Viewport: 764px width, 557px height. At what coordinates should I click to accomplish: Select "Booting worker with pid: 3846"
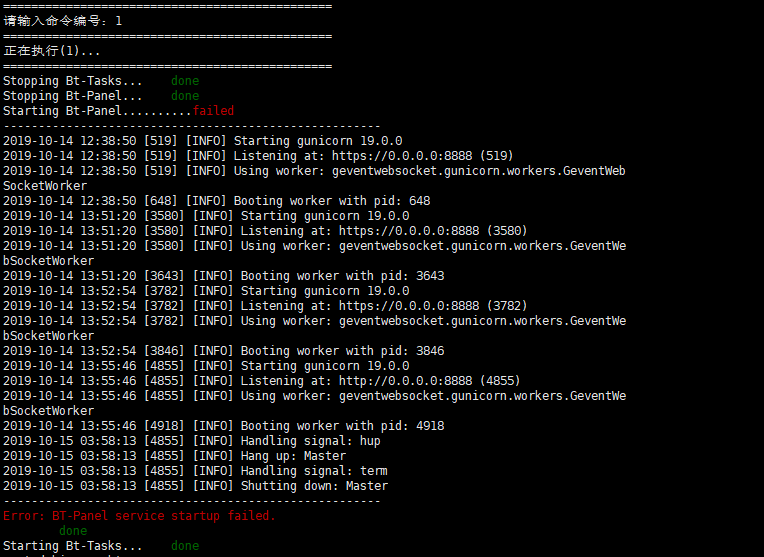[x=343, y=351]
